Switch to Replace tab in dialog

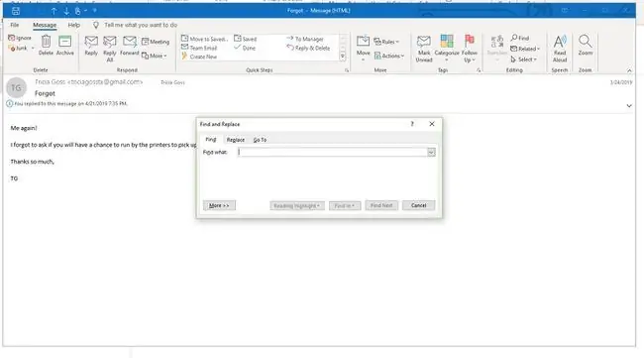[236, 140]
